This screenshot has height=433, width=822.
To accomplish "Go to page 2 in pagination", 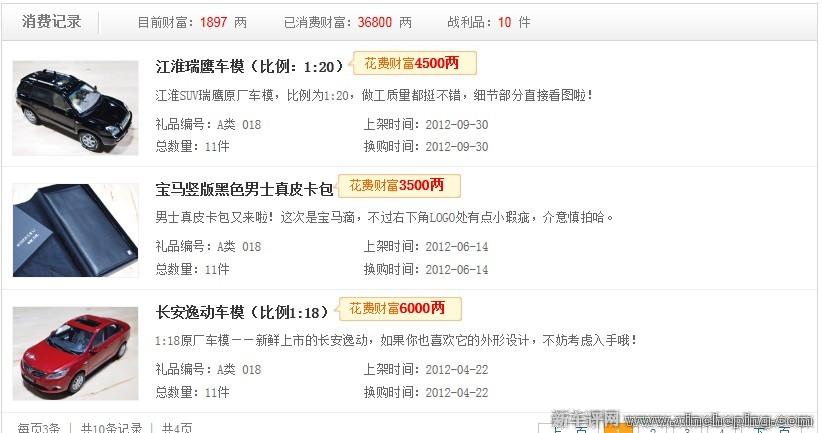I will (652, 430).
